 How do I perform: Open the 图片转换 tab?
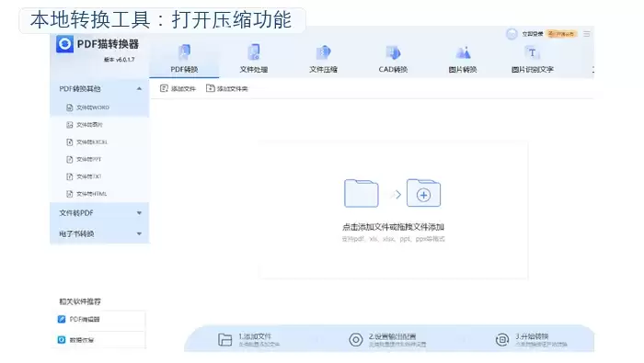[x=463, y=59]
